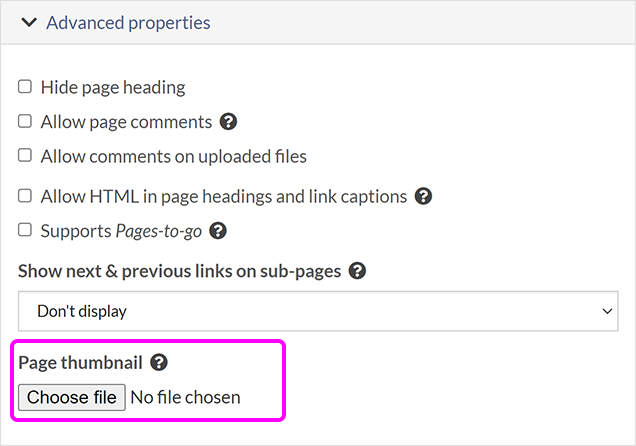Tick the Hide page heading checkbox

pyautogui.click(x=25, y=87)
